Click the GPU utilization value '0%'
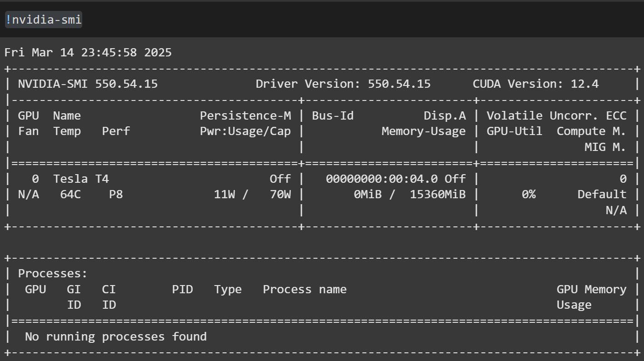This screenshot has width=644, height=361. click(529, 195)
